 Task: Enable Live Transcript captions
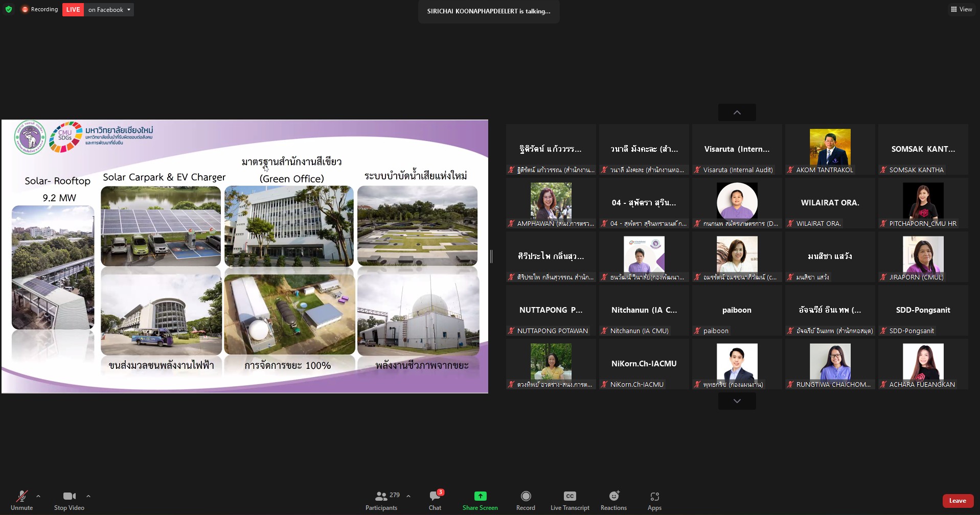[x=569, y=496]
